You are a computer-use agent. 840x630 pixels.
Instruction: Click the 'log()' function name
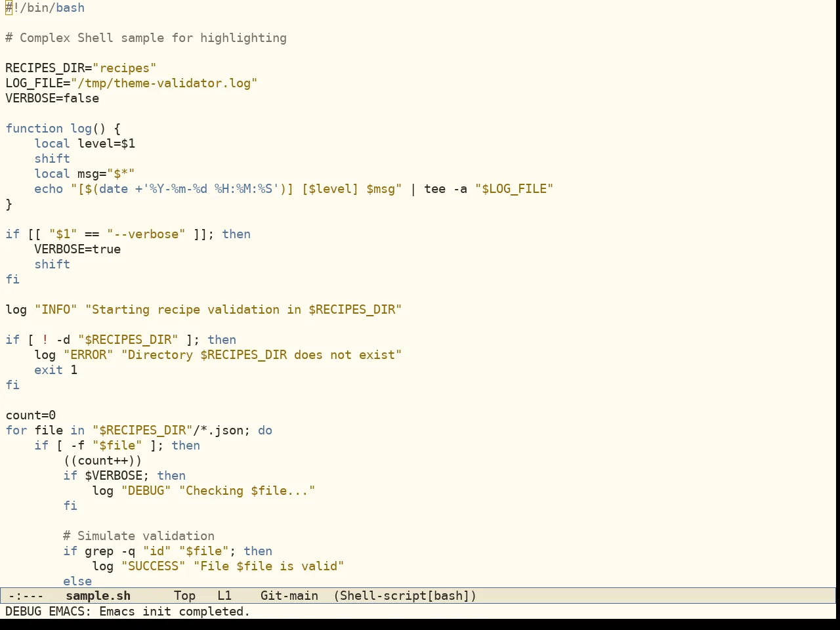point(88,129)
